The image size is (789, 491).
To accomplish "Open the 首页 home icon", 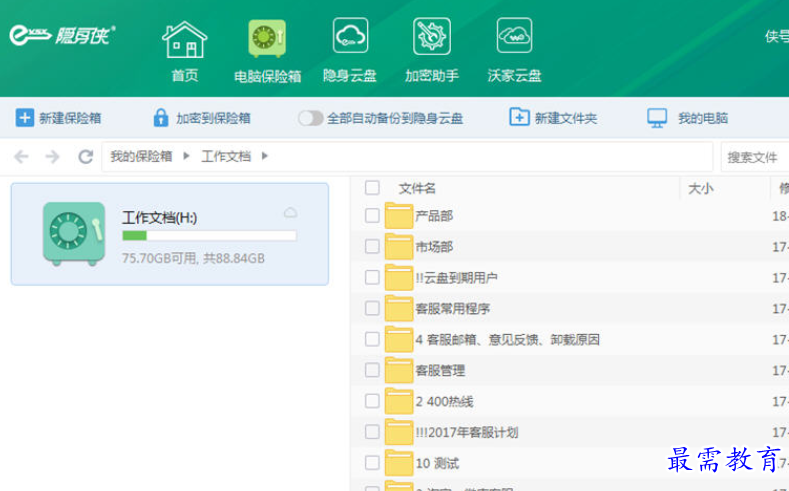I will 184,40.
